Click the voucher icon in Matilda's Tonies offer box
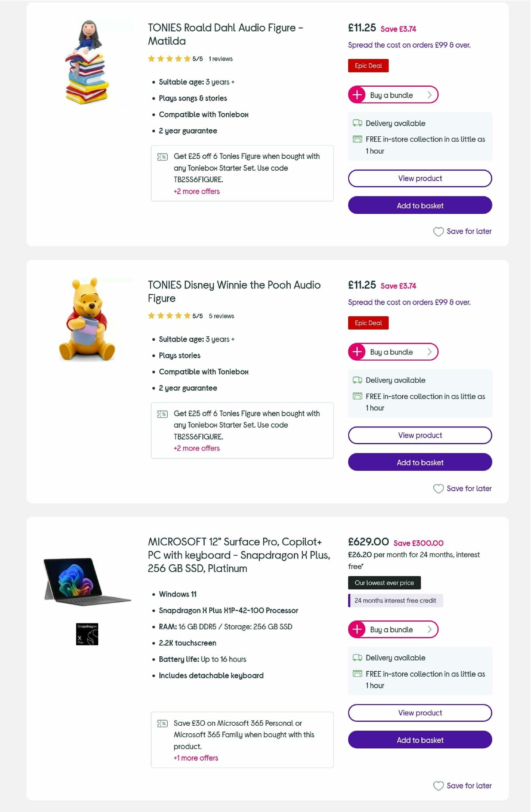This screenshot has height=812, width=531. tap(162, 157)
